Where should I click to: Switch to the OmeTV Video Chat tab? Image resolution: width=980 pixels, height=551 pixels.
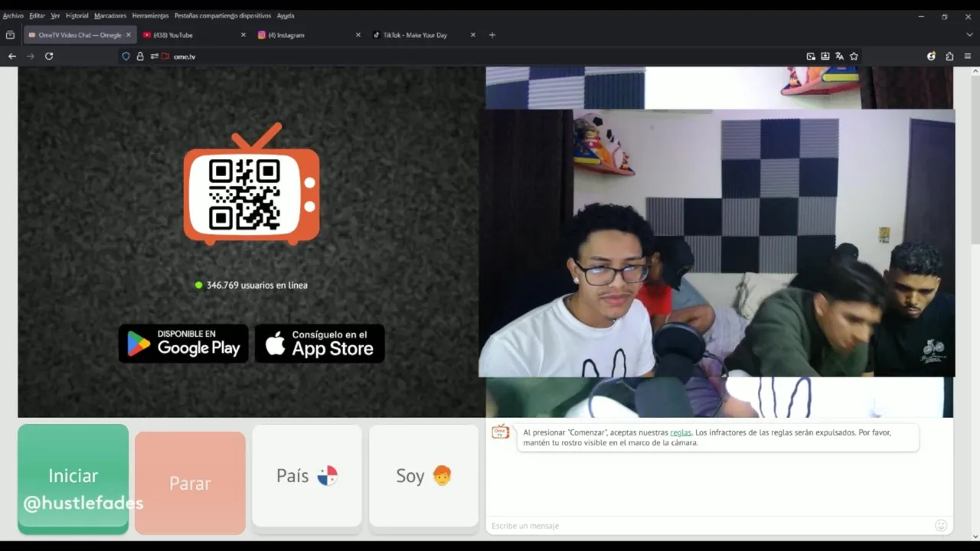[x=80, y=34]
